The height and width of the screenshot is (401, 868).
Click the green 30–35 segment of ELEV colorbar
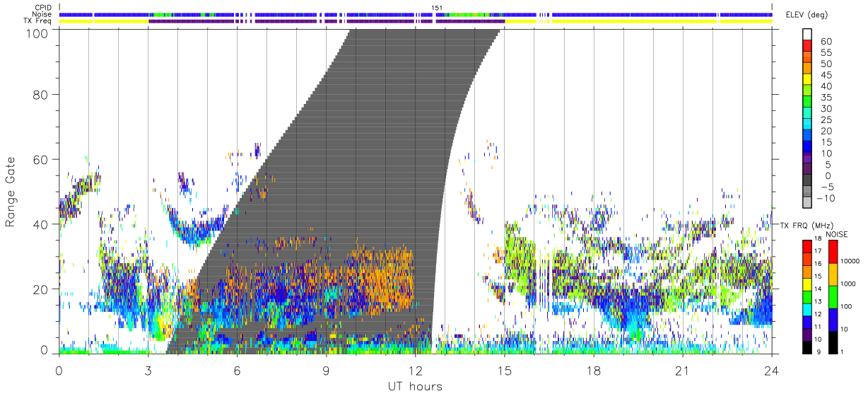807,102
